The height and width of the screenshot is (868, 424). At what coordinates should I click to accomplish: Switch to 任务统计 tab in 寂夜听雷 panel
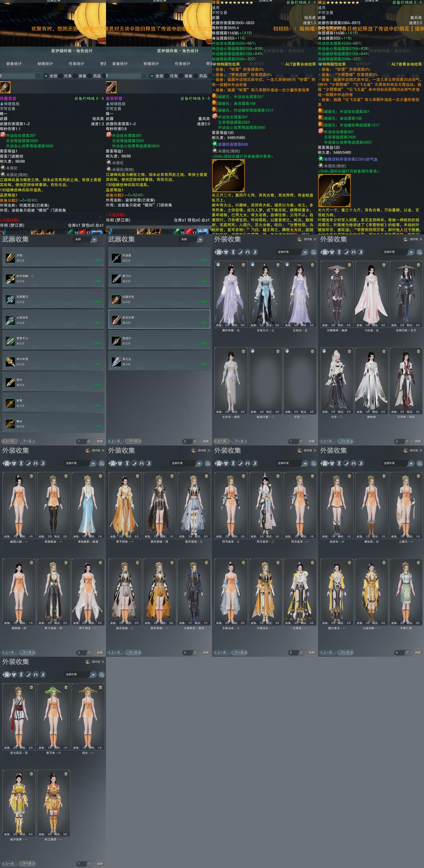(183, 64)
